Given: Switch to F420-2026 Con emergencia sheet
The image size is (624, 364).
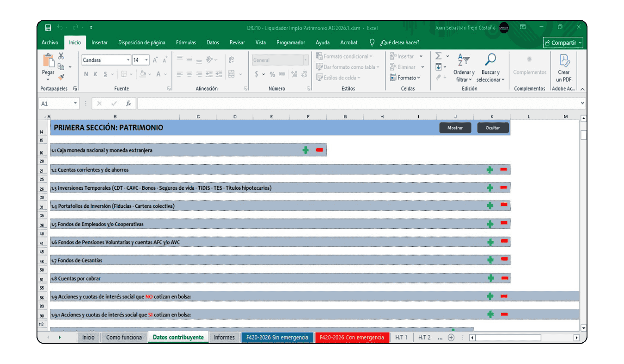Looking at the screenshot, I should coord(352,337).
